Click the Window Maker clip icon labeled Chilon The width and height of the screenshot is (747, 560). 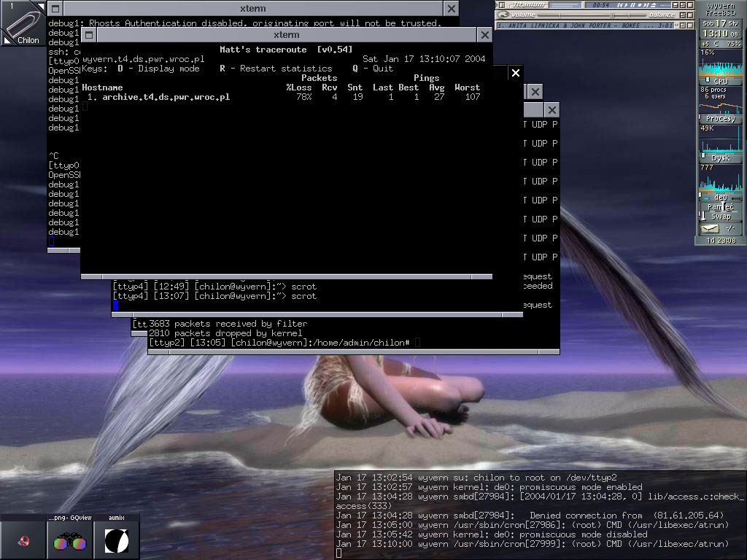[x=24, y=23]
